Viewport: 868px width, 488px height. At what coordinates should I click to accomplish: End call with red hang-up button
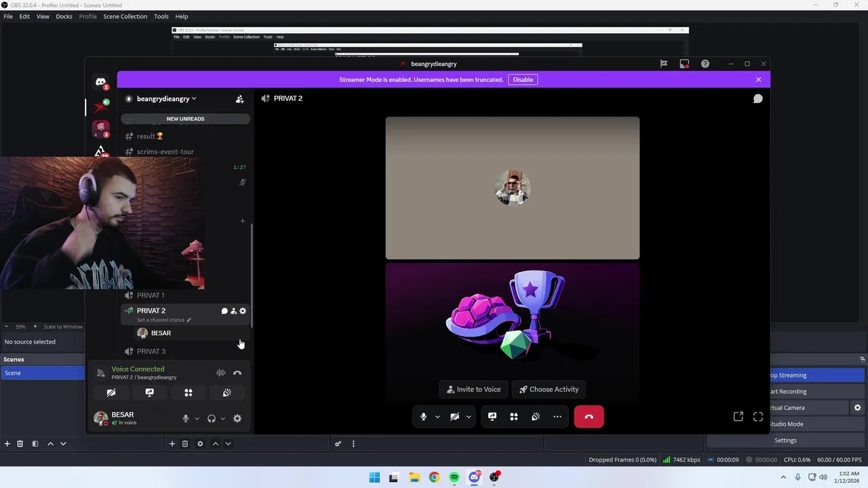coord(589,416)
